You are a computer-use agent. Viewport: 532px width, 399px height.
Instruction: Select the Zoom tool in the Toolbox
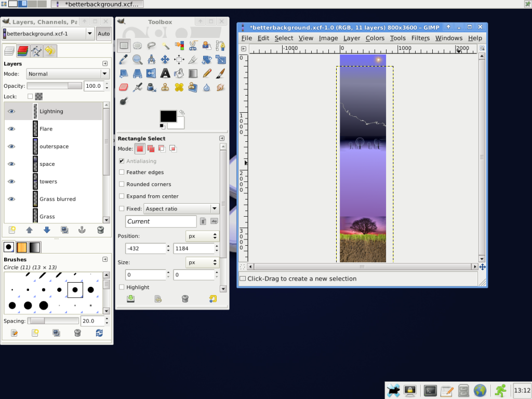point(137,59)
